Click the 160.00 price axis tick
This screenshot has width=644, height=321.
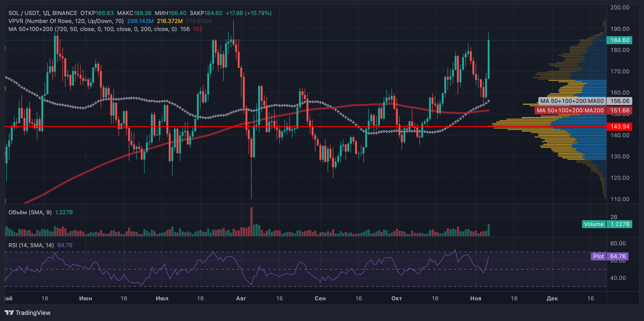(x=620, y=93)
